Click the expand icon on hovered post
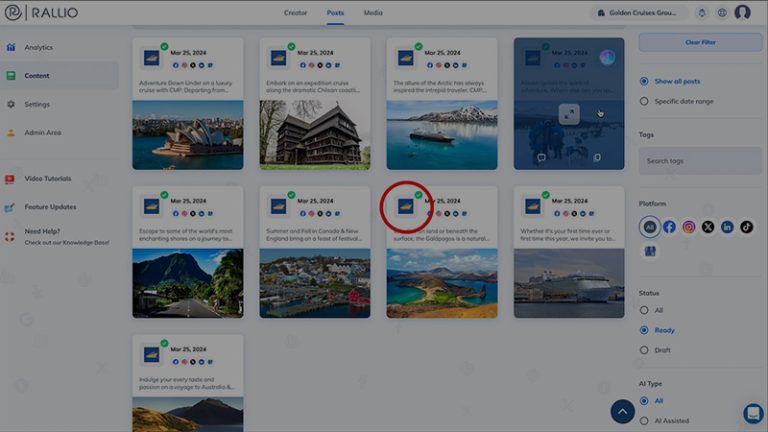768x432 pixels. pos(568,114)
